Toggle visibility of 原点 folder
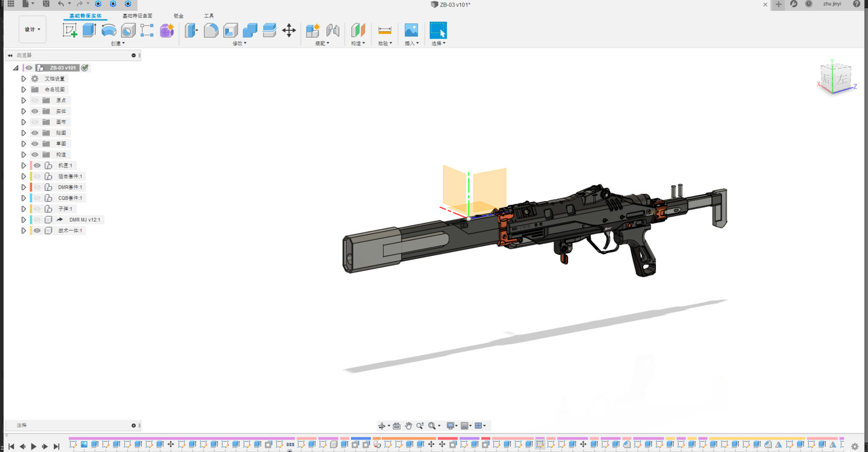This screenshot has height=452, width=868. 35,100
